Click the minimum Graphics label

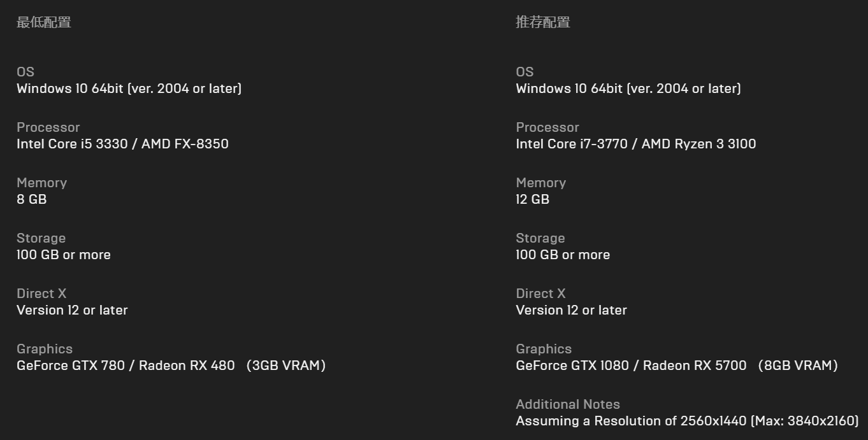point(45,349)
